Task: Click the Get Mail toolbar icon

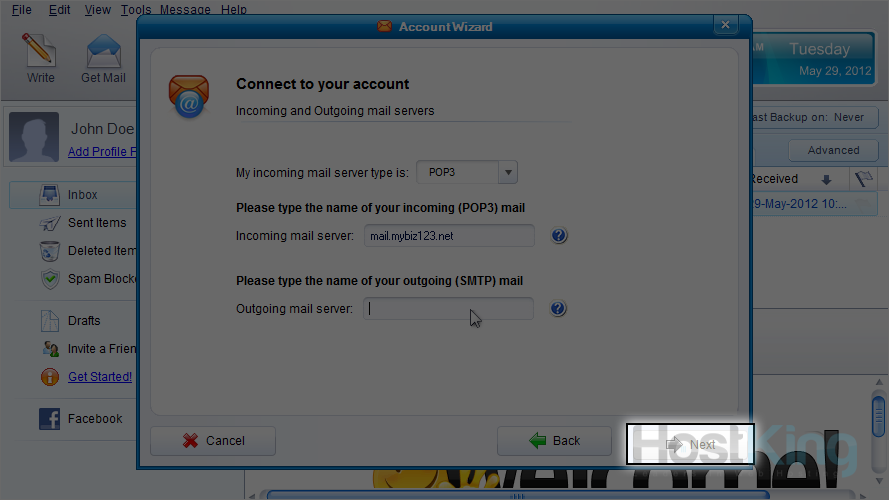Action: pyautogui.click(x=103, y=57)
